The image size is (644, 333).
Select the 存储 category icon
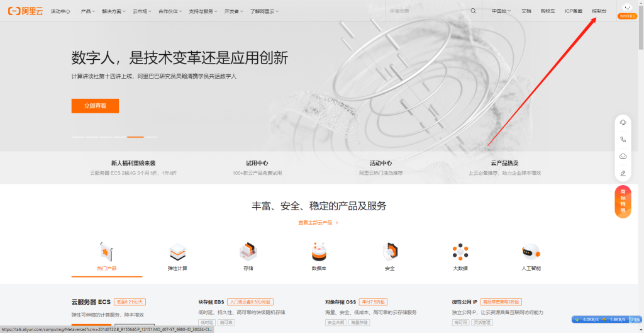tap(248, 252)
